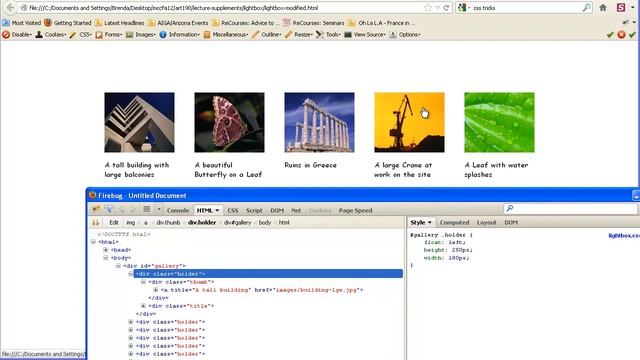The height and width of the screenshot is (360, 640).
Task: Open the Ruins in Greece thumbnail
Action: click(x=320, y=122)
